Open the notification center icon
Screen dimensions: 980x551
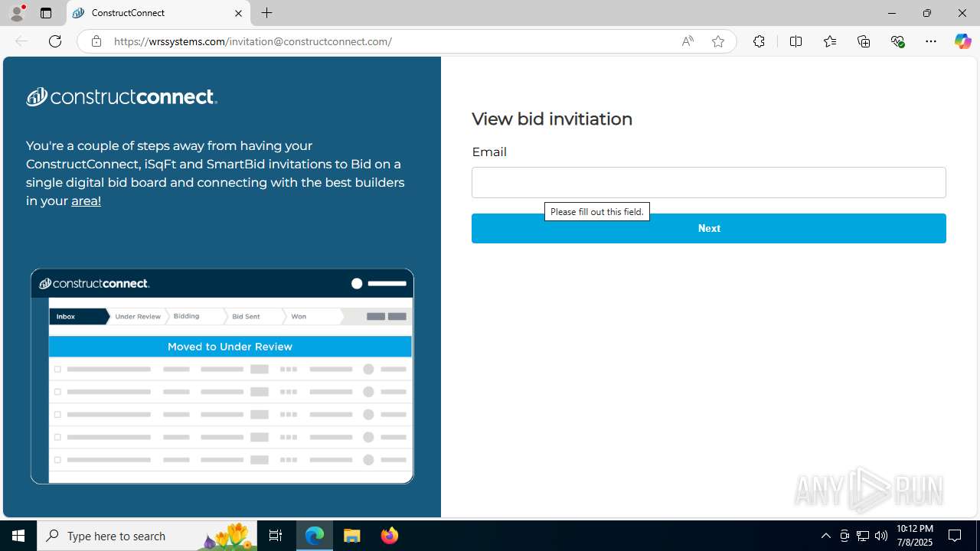pyautogui.click(x=955, y=536)
